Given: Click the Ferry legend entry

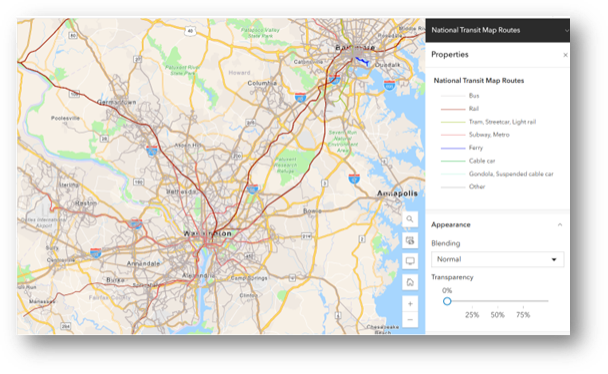Looking at the screenshot, I should pos(475,148).
